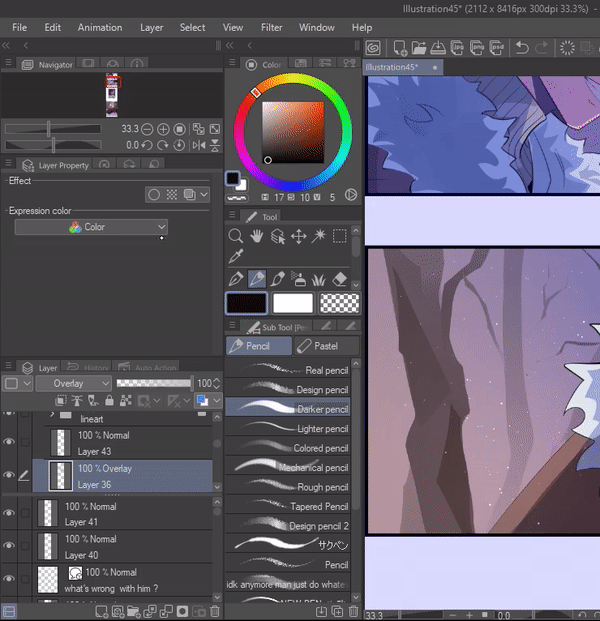
Task: Choose the Eraser tool
Action: 340,279
